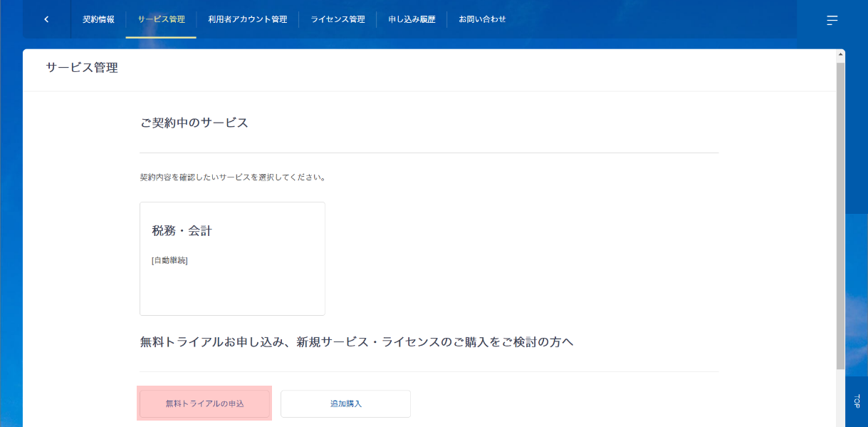
Task: Click the scrollbar up arrow
Action: pos(842,53)
